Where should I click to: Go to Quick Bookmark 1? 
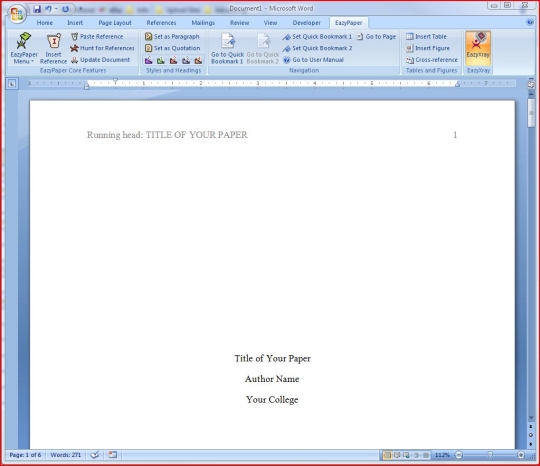tap(227, 48)
